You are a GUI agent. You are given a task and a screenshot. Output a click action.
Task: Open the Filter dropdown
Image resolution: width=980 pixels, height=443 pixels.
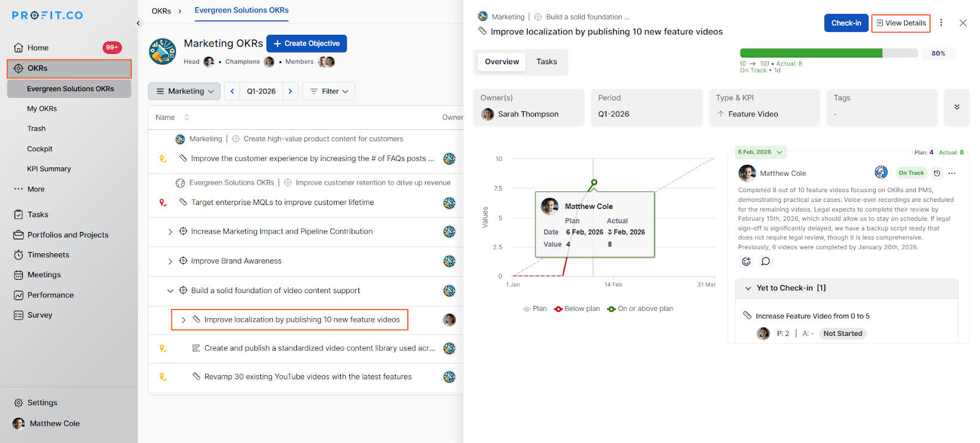point(329,91)
